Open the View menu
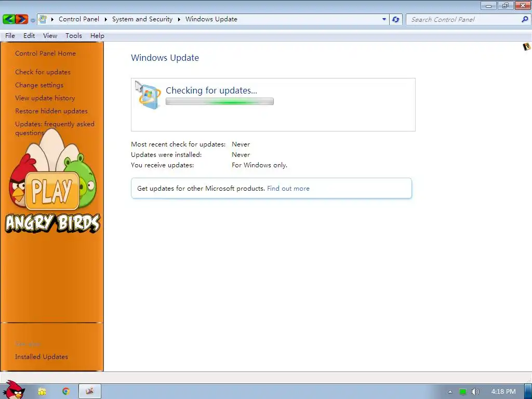The height and width of the screenshot is (399, 532). tap(50, 36)
